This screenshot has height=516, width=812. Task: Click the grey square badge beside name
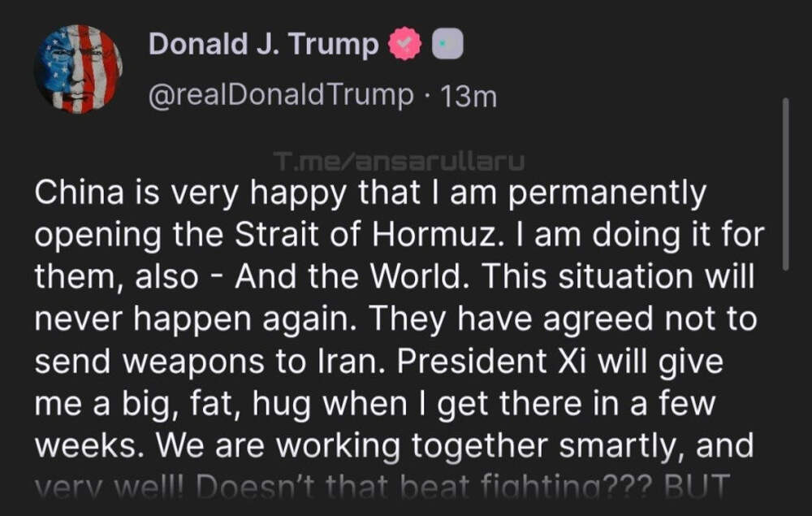pos(447,45)
